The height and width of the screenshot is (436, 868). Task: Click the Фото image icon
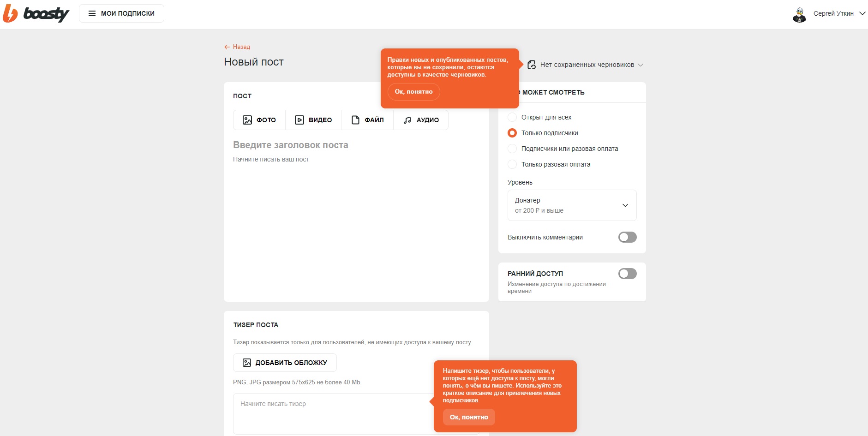(x=247, y=120)
